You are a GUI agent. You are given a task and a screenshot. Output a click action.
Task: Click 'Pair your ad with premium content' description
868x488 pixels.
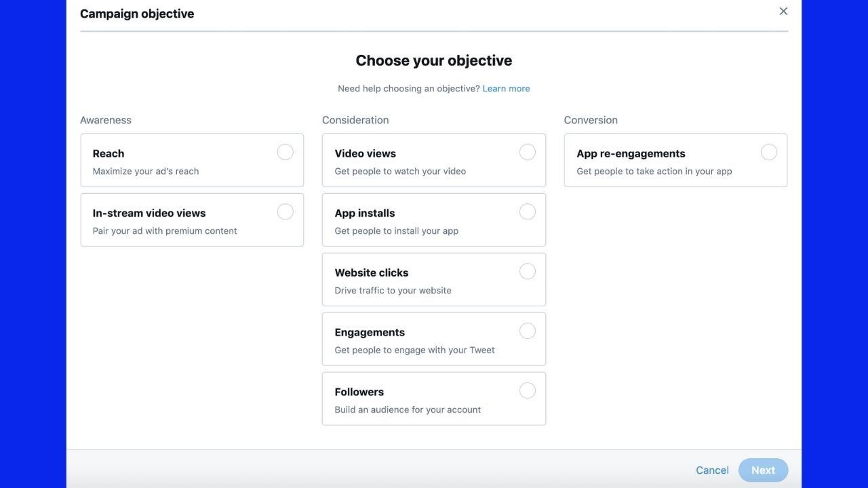click(165, 231)
